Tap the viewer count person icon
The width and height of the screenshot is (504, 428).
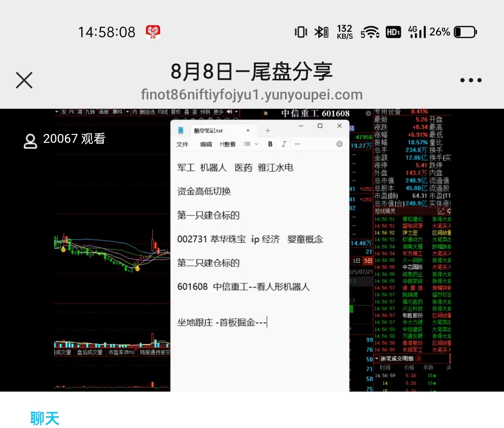pos(30,141)
